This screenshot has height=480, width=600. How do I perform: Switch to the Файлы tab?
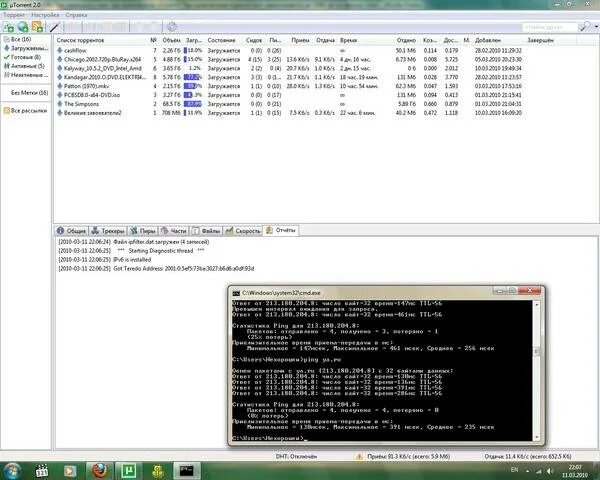pos(206,231)
